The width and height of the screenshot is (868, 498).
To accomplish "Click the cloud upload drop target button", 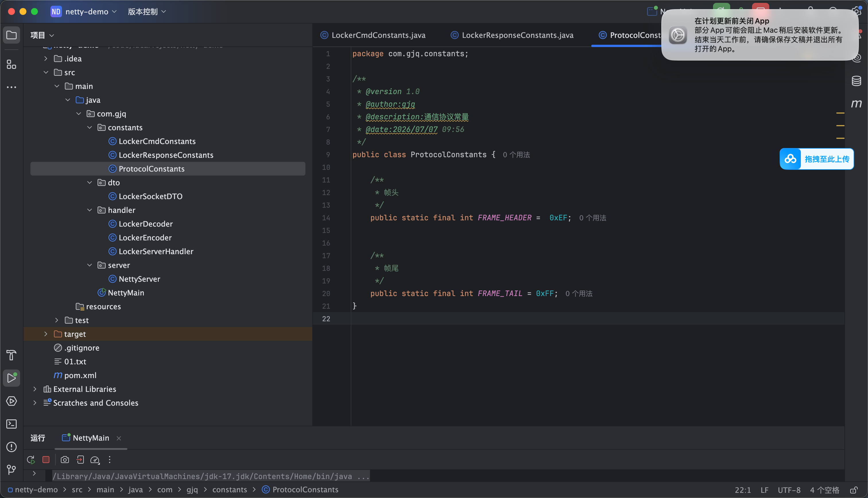I will coord(817,159).
